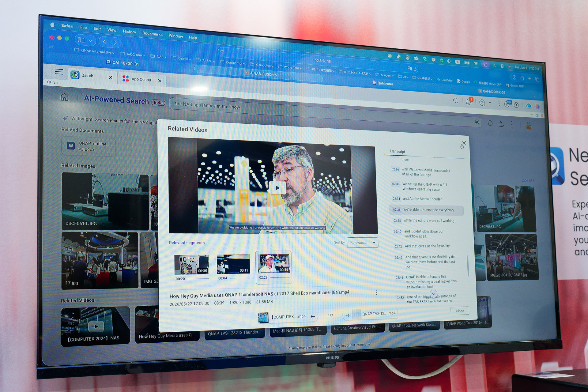The height and width of the screenshot is (392, 588).
Task: Open the dashboard gauge icon
Action: tap(516, 105)
